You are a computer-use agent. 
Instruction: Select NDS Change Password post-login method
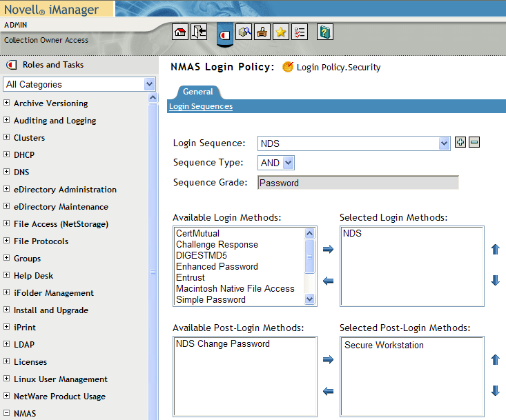coord(223,343)
